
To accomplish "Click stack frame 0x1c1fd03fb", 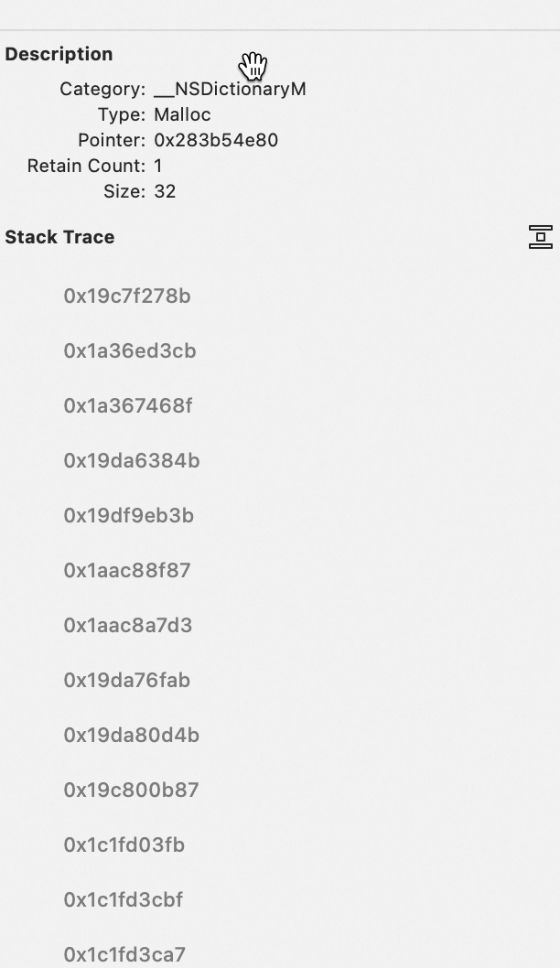I will [x=124, y=844].
